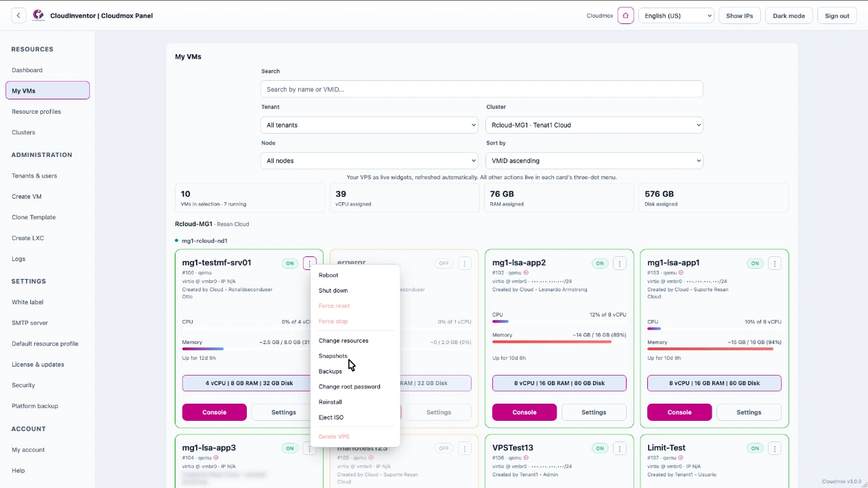Open the Cloudmox home icon button
Screen dimensions: 868x488
click(625, 15)
